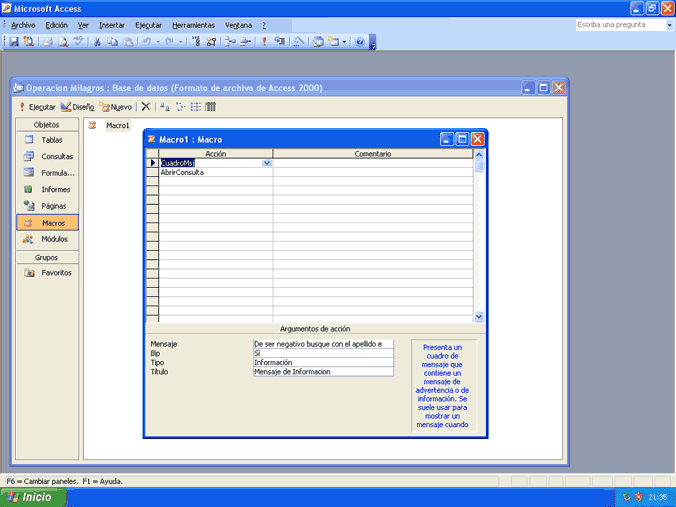Viewport: 676px width, 507px height.
Task: Click the macro grid scroll down arrow
Action: click(x=479, y=316)
